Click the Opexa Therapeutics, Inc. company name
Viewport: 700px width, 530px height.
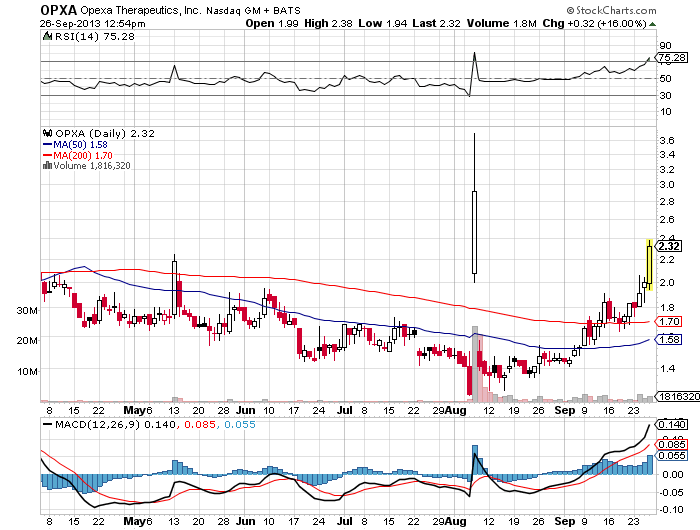pos(142,10)
